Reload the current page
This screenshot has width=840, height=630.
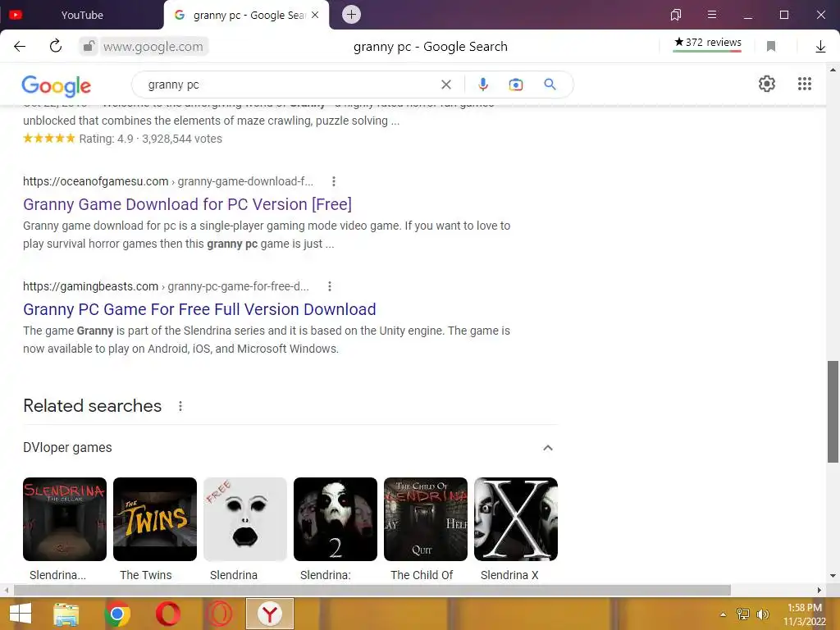tap(56, 47)
